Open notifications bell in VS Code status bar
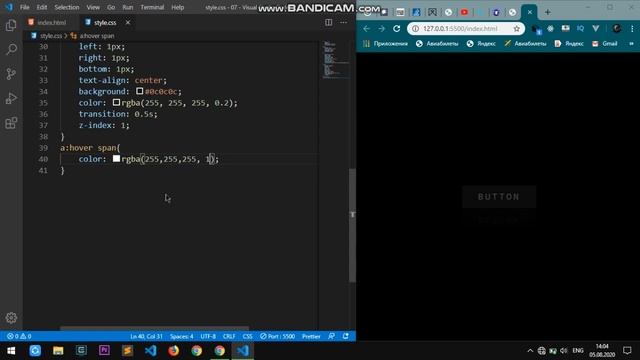The height and width of the screenshot is (360, 640). [x=346, y=336]
